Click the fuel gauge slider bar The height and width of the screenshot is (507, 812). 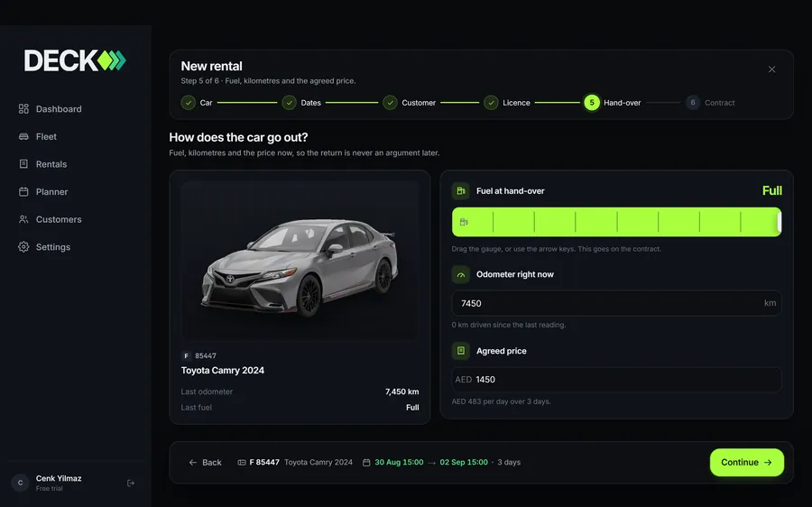pyautogui.click(x=616, y=222)
